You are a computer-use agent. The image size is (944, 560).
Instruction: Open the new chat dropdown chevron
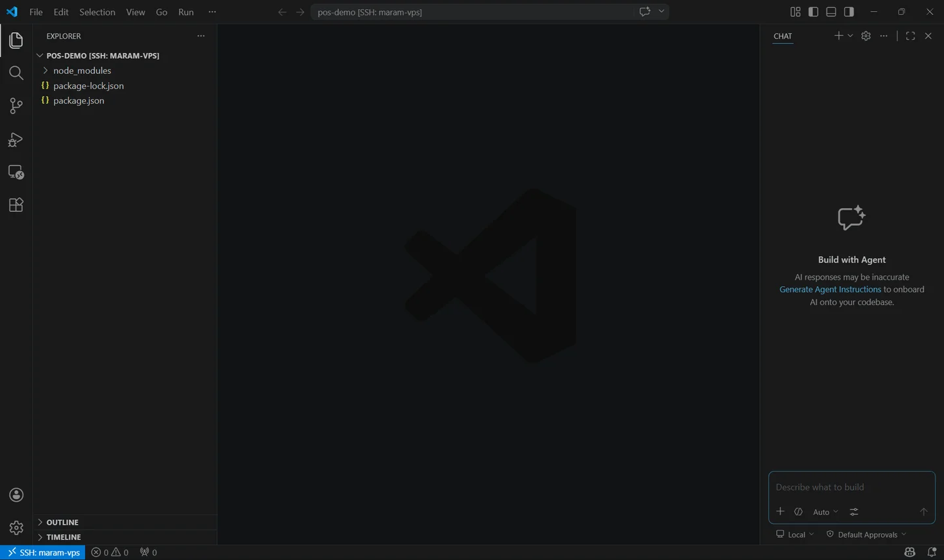850,35
